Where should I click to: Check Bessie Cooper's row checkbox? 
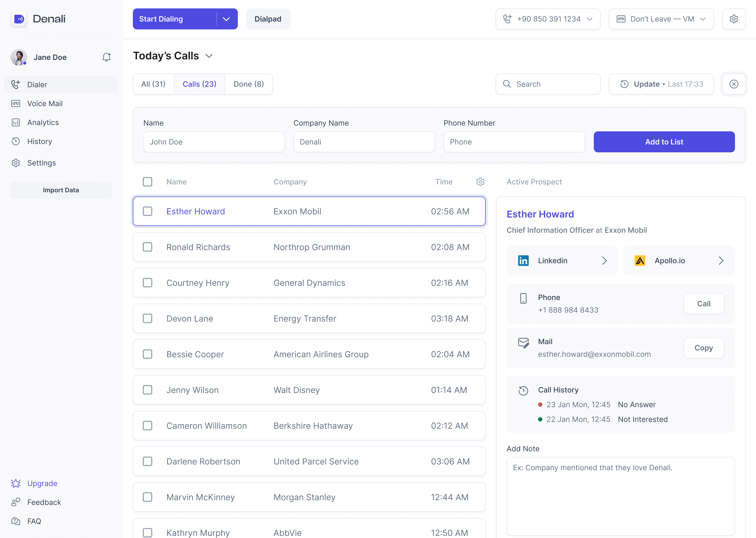coord(147,354)
